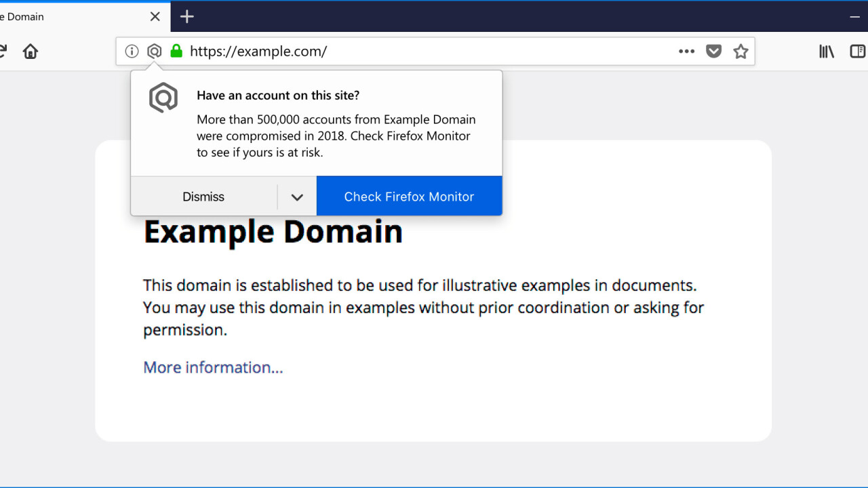Open the site information icon
Screen dimensions: 868x488
[132, 52]
